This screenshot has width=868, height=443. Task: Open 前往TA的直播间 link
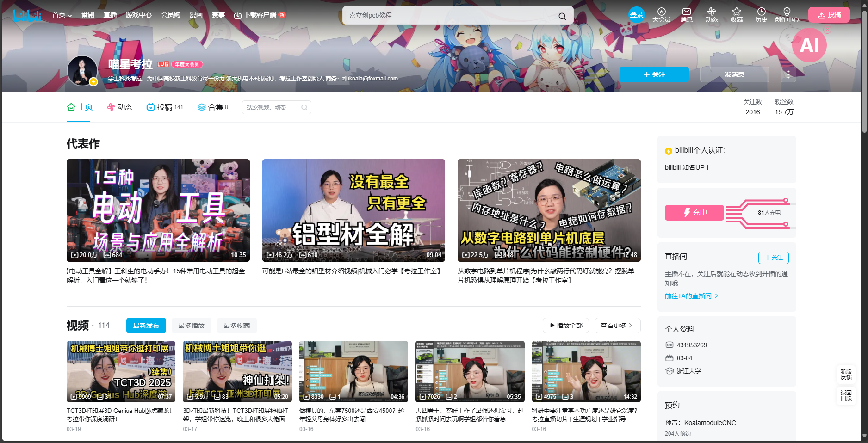pyautogui.click(x=691, y=296)
